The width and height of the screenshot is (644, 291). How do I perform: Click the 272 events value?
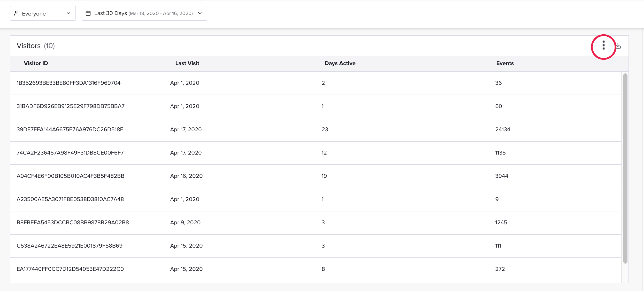(x=500, y=269)
